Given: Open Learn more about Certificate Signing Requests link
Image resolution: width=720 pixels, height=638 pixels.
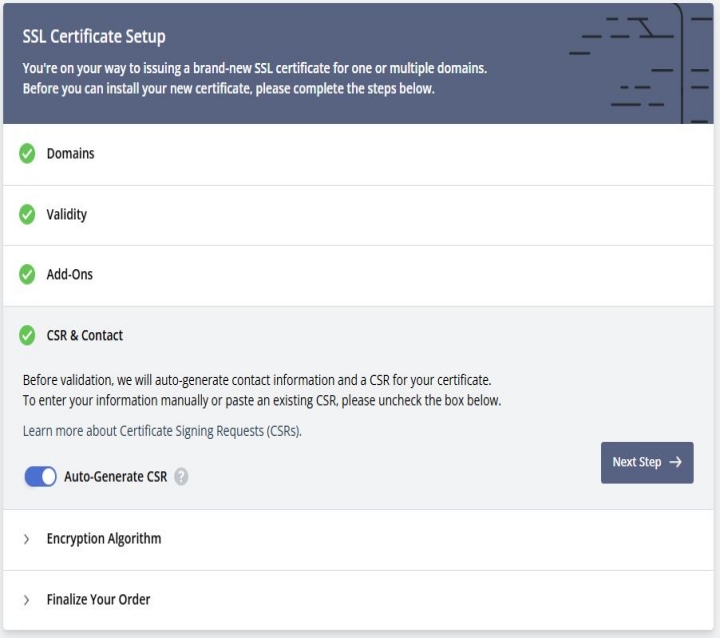Looking at the screenshot, I should tap(162, 431).
